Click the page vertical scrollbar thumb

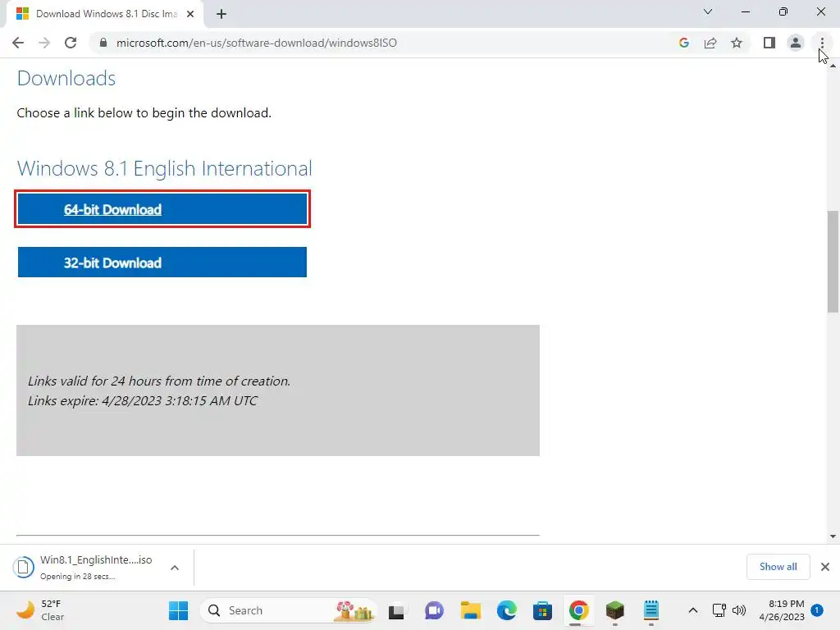pos(833,262)
